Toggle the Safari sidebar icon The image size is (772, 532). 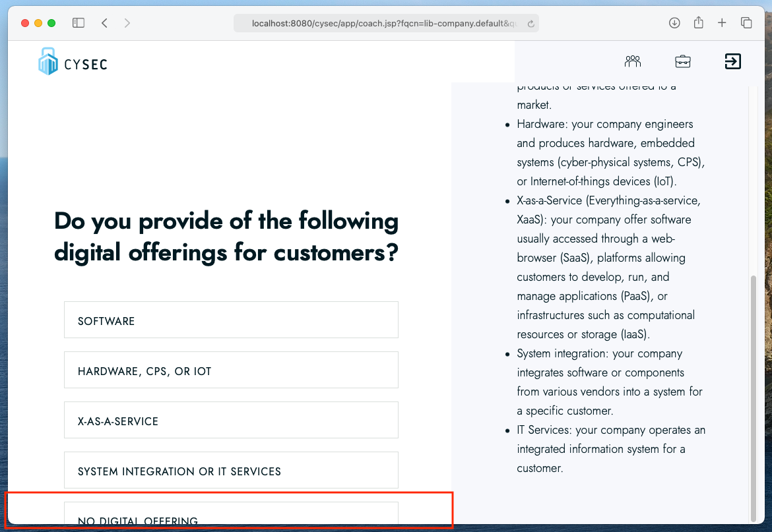(78, 22)
